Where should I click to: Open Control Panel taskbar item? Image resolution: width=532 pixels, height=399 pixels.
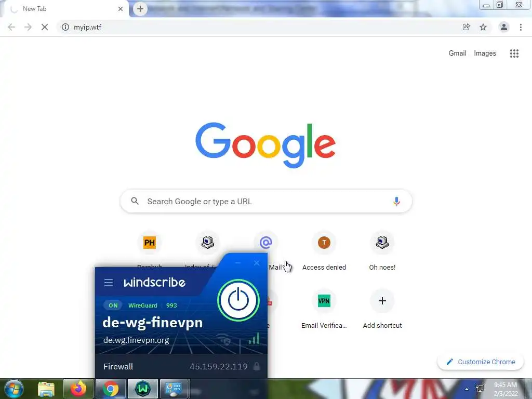pos(174,389)
